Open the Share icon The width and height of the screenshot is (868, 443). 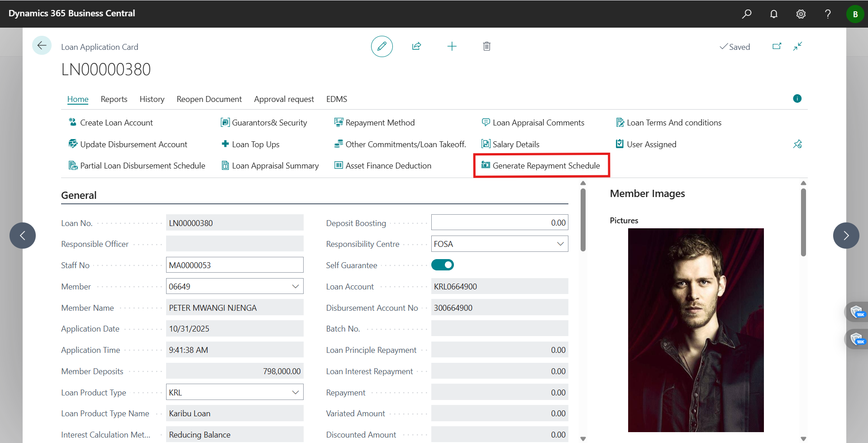click(416, 46)
